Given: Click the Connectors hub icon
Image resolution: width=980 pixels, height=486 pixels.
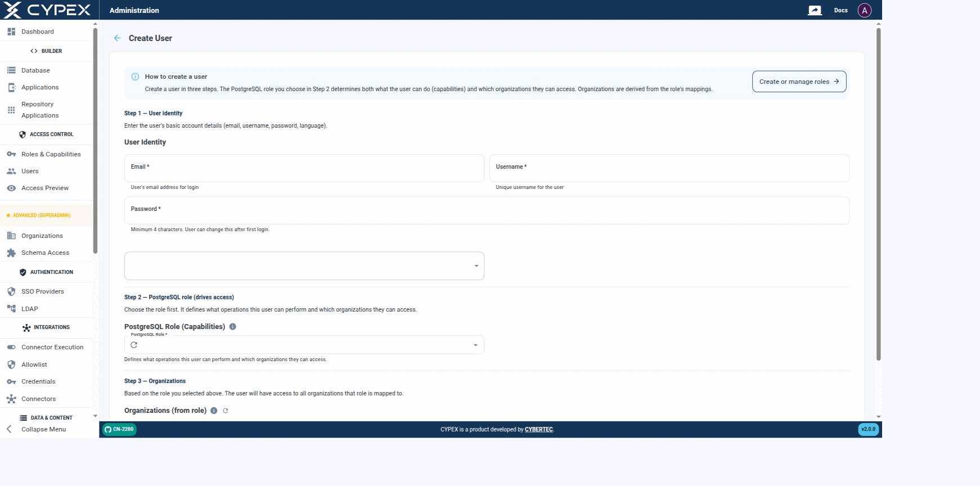Looking at the screenshot, I should point(11,399).
